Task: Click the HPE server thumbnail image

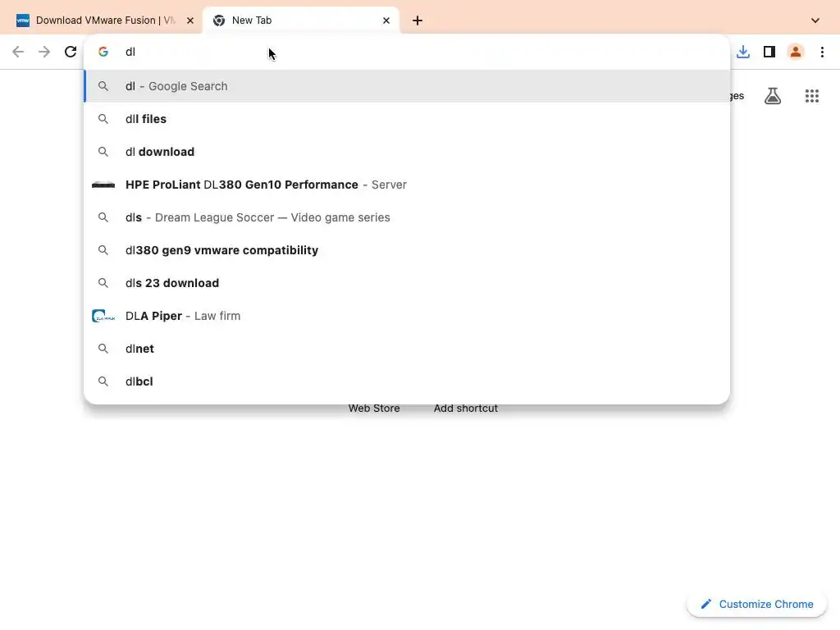Action: (x=103, y=185)
